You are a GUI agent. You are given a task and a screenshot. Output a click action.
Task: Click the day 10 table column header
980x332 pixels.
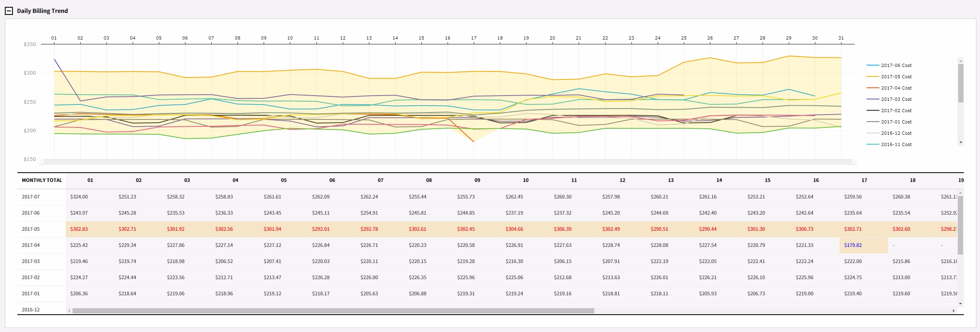coord(526,180)
